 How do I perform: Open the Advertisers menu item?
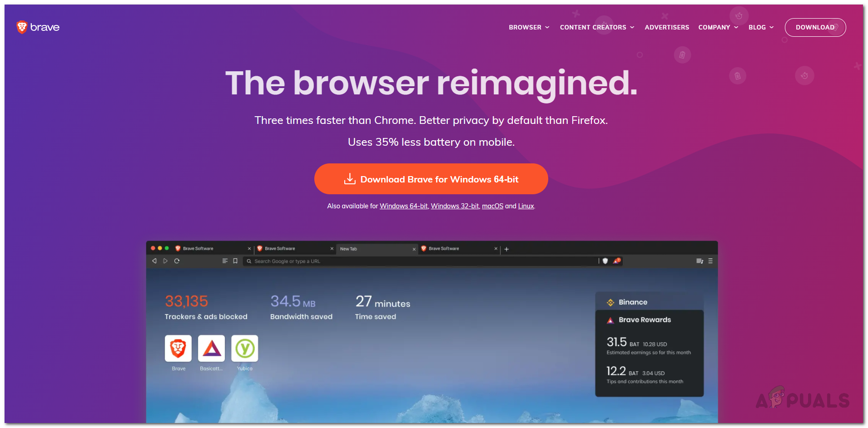(667, 27)
